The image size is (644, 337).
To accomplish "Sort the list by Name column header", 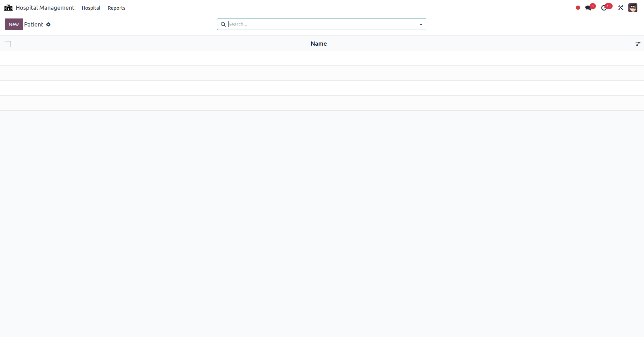I will (x=319, y=44).
